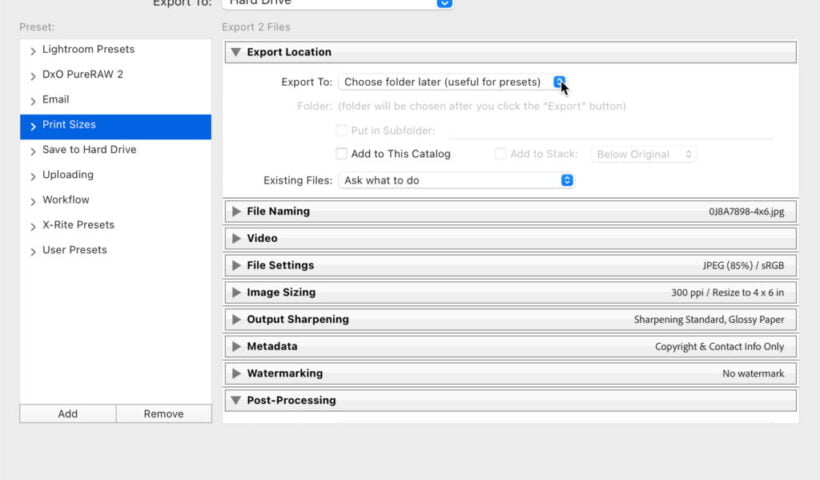The width and height of the screenshot is (820, 480).
Task: Expand the X-Rite Presets chevron
Action: pos(33,226)
